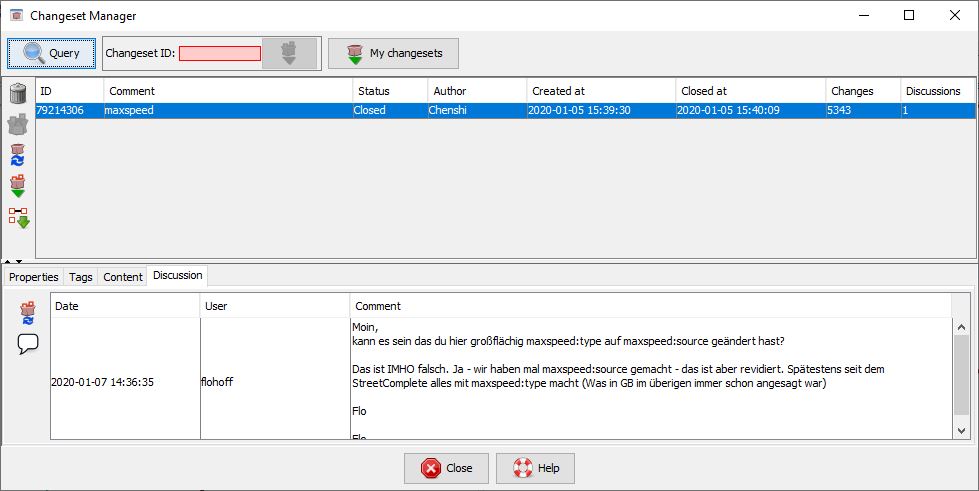Click download changeset objects icon
The height and width of the screenshot is (491, 979).
(18, 217)
